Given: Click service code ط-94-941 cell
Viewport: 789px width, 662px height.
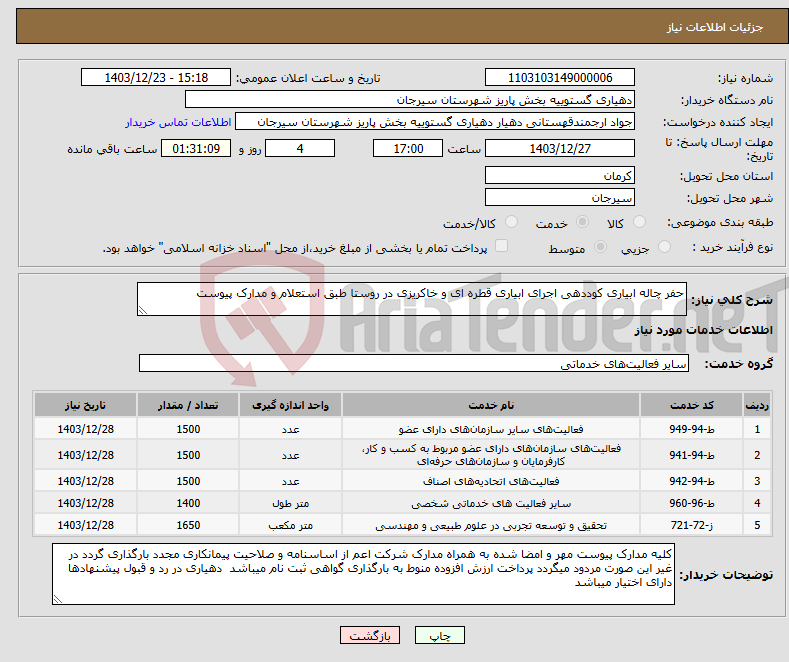Looking at the screenshot, I should [x=692, y=455].
